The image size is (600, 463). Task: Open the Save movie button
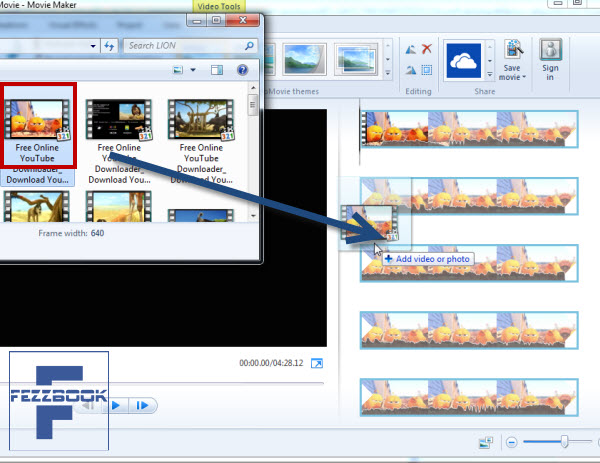(x=513, y=60)
